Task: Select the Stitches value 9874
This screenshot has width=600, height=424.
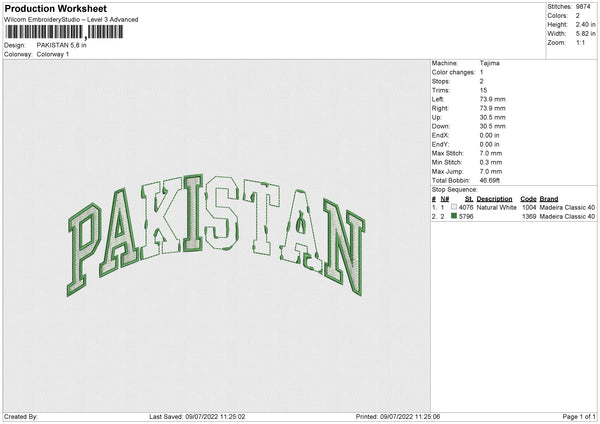Action: pyautogui.click(x=583, y=7)
